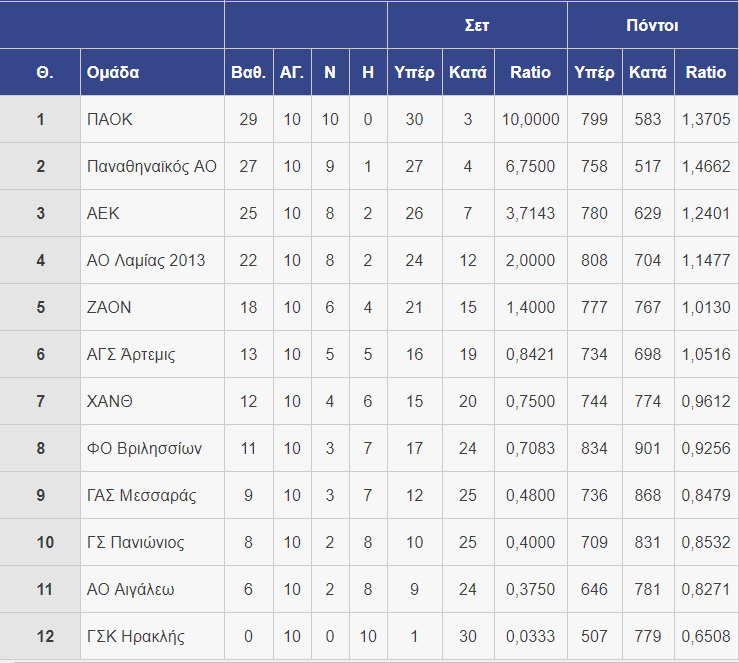Click the Βαθ. column header
The width and height of the screenshot is (739, 663).
coord(248,73)
